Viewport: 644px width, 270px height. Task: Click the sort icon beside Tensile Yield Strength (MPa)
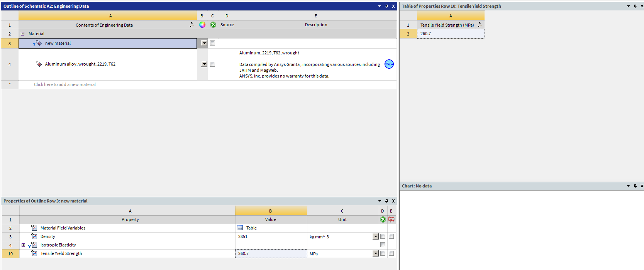tap(480, 25)
